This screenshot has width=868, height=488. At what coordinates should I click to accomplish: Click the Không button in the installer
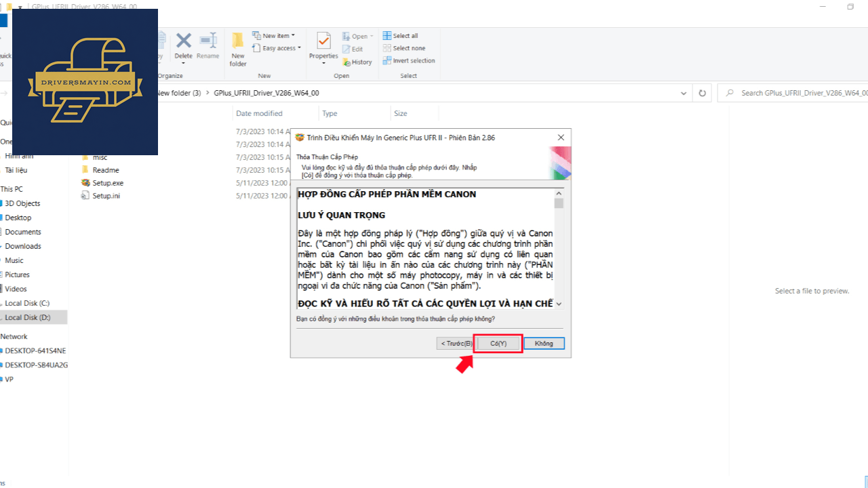544,344
